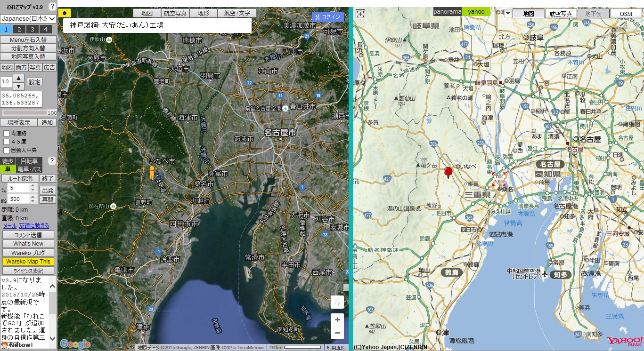
Task: Show photo only with 写真 button
Action: (35, 67)
